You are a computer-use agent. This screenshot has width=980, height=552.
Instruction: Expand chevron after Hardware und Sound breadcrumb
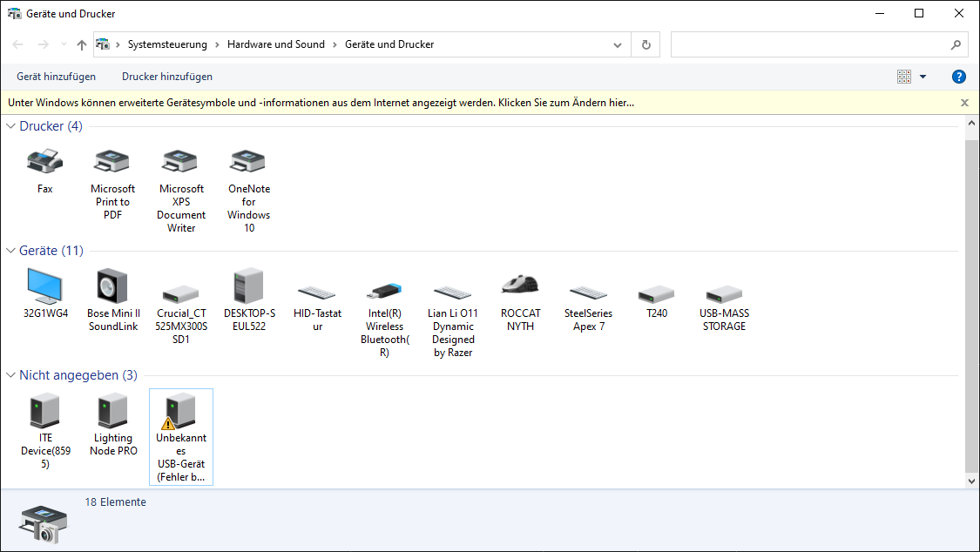pyautogui.click(x=335, y=45)
